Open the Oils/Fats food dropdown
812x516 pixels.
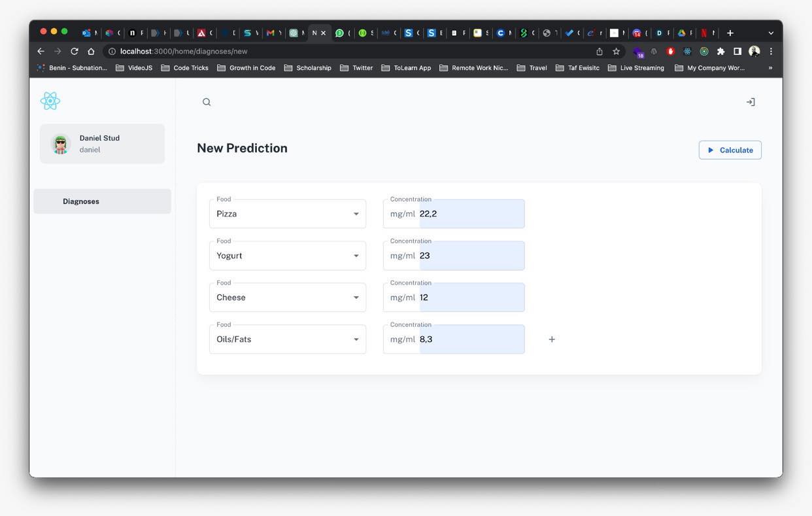288,339
